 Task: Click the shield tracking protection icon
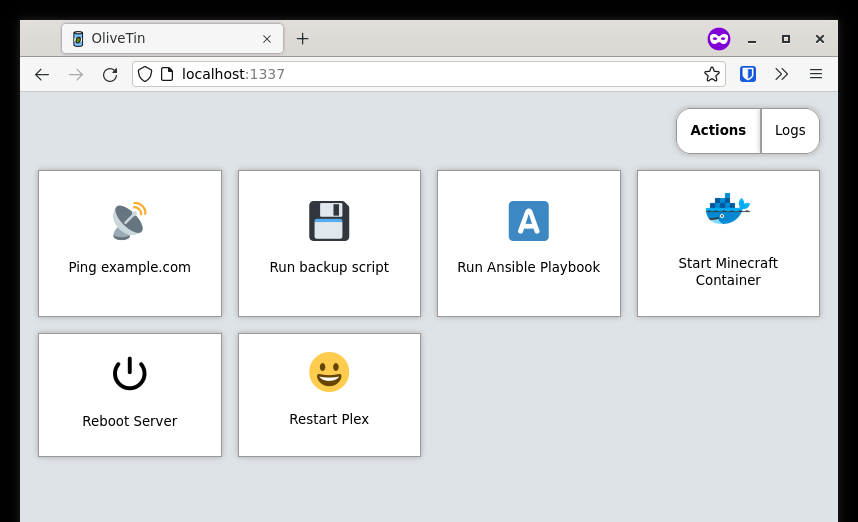[144, 74]
